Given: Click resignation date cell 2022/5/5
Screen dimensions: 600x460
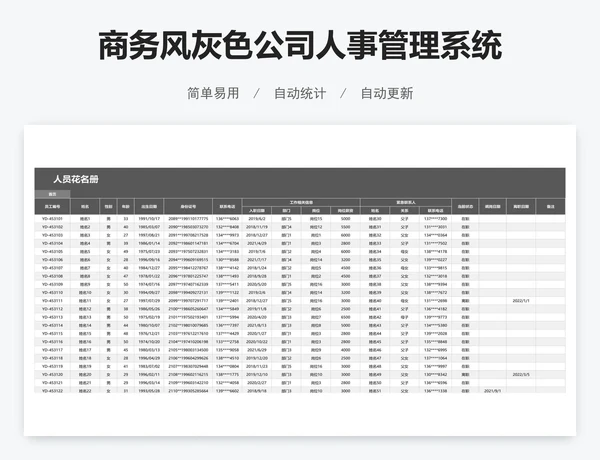Looking at the screenshot, I should [521, 375].
